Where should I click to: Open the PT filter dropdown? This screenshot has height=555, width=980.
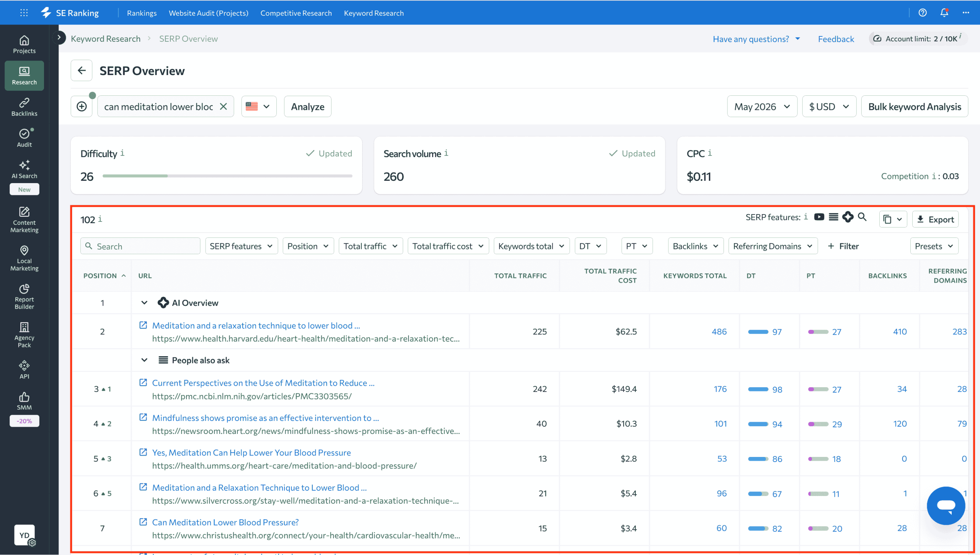click(x=637, y=246)
